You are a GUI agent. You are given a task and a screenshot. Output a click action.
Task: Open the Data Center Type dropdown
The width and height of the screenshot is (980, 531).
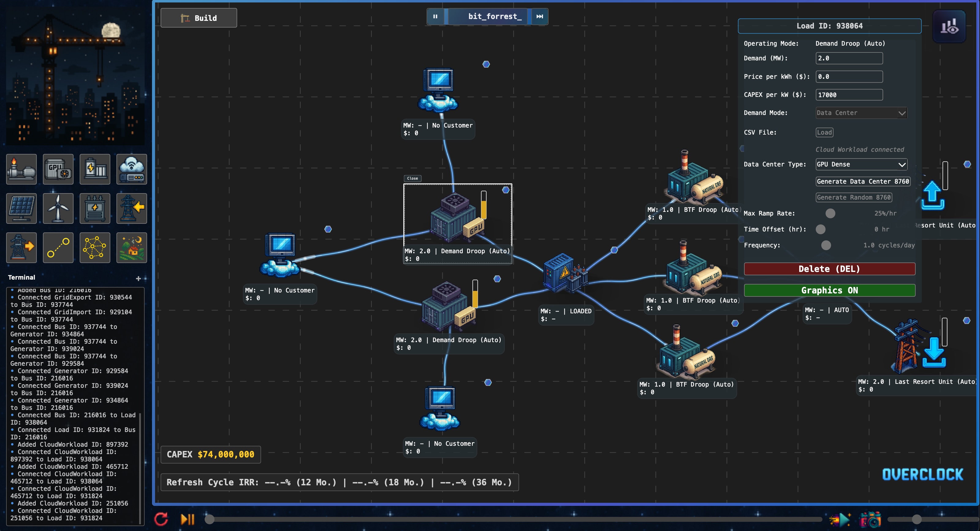(861, 164)
